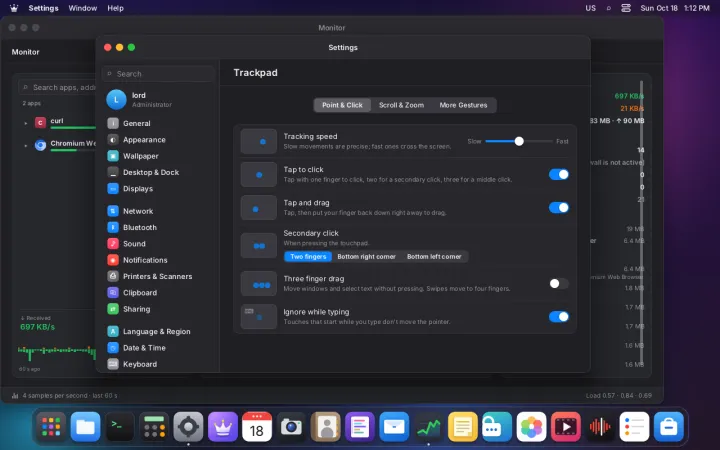Viewport: 720px width, 450px height.
Task: Click the date and time in menu bar
Action: tap(675, 8)
